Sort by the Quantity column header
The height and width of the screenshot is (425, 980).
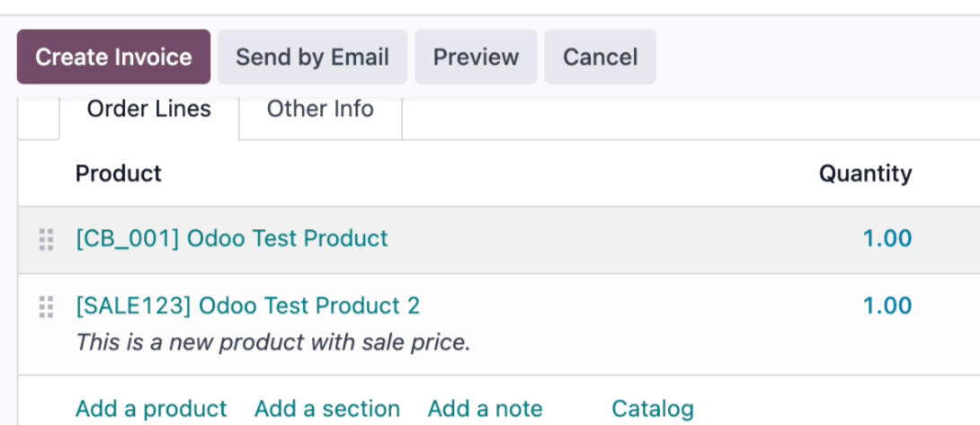pos(865,173)
